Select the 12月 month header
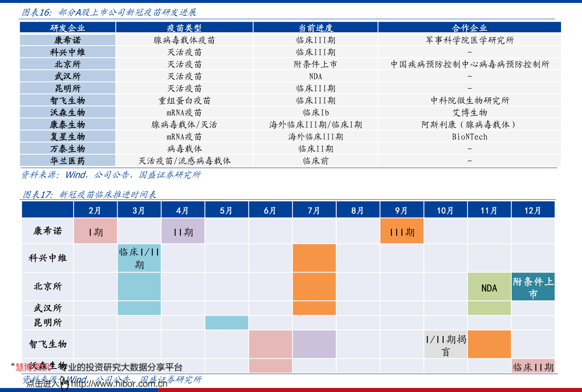This screenshot has height=392, width=582. coord(533,210)
